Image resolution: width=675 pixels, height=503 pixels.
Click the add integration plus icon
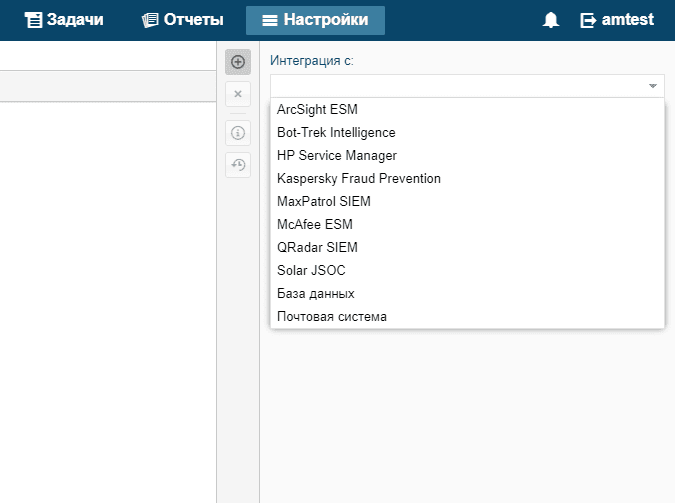click(238, 62)
